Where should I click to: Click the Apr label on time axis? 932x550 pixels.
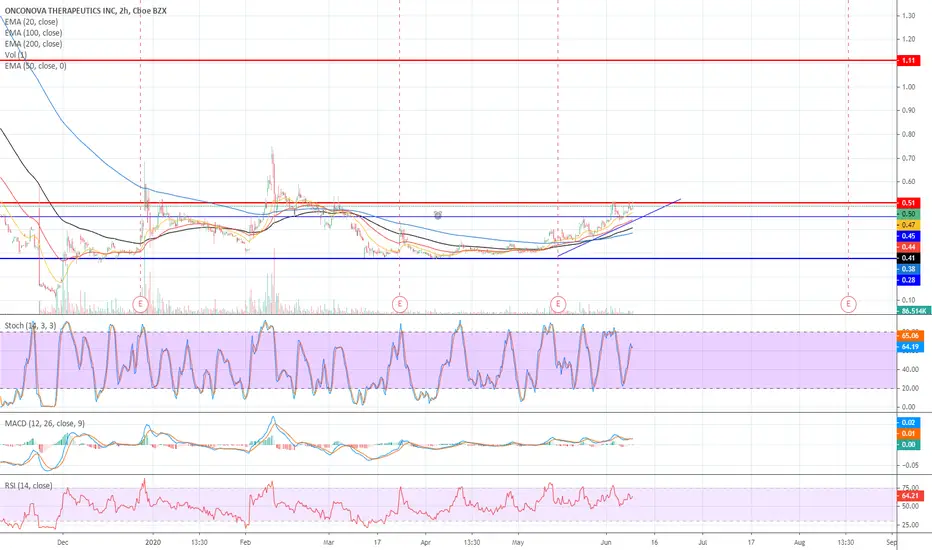coord(425,542)
